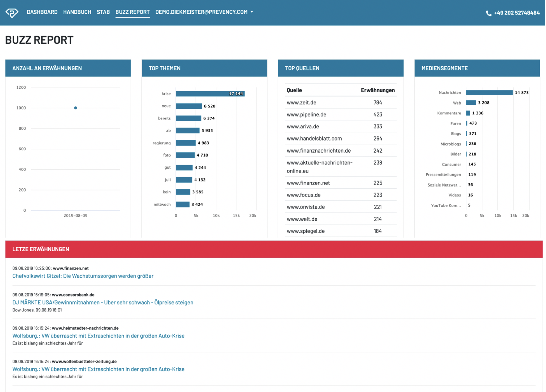This screenshot has width=546, height=392.
Task: Click the 'regierung' bar in Top Themen
Action: tap(185, 143)
